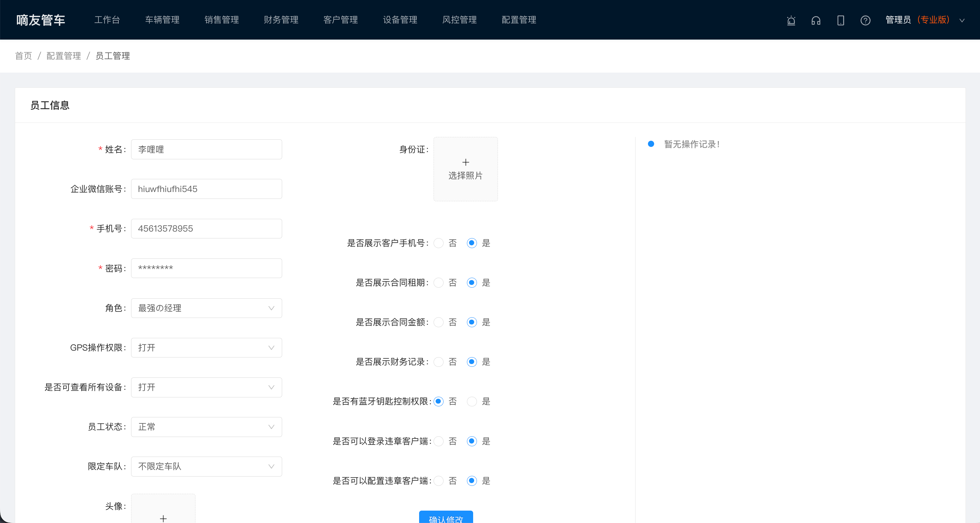
Task: Click the 手机号 input field
Action: click(x=206, y=228)
